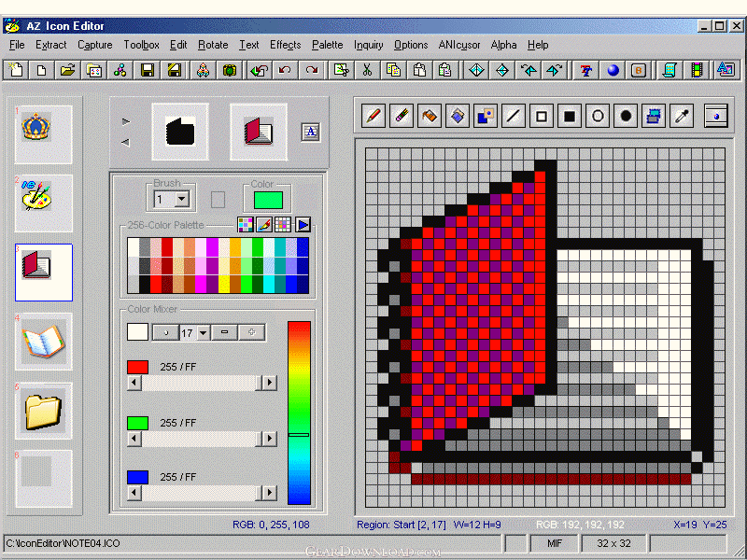Viewport: 747px width, 560px height.
Task: Select the crown icon thumbnail 1
Action: pyautogui.click(x=43, y=134)
